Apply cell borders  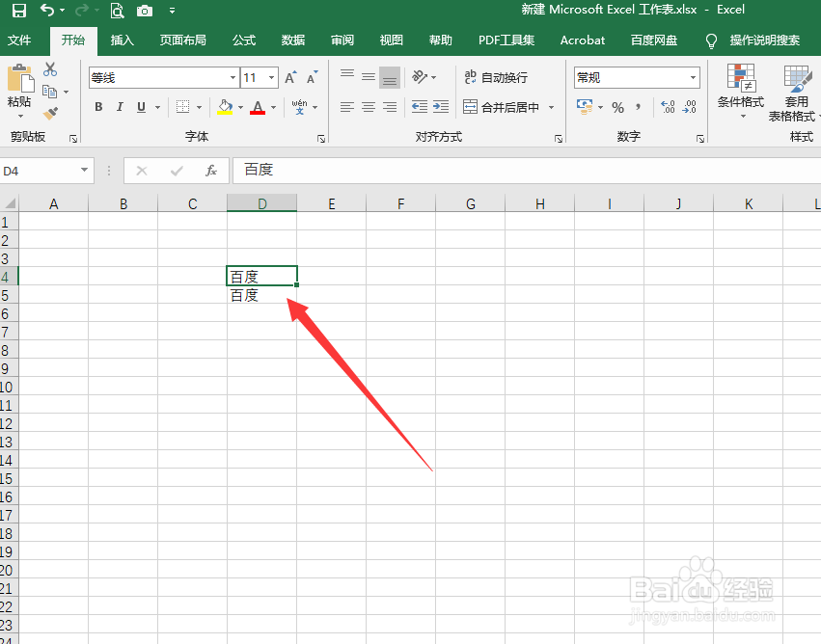click(x=182, y=107)
